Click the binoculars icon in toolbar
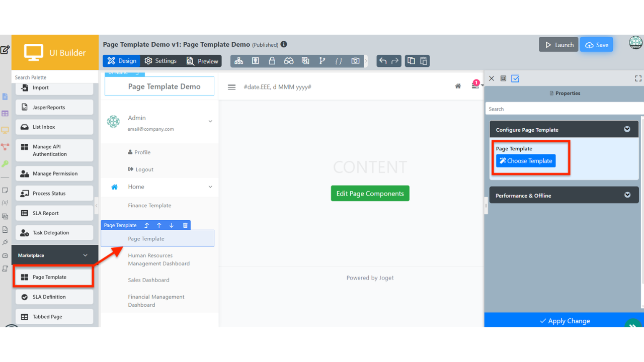Image resolution: width=644 pixels, height=362 pixels. (288, 61)
